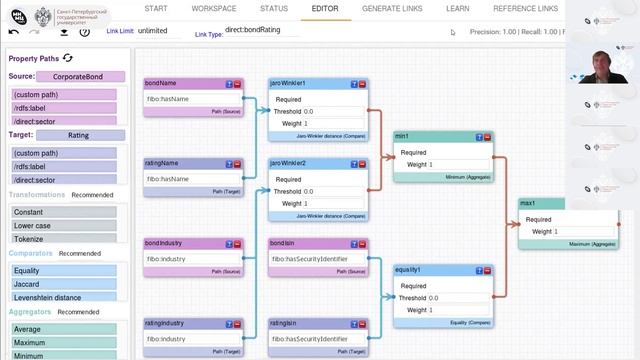
Task: Select source /direct:sector path
Action: point(64,121)
